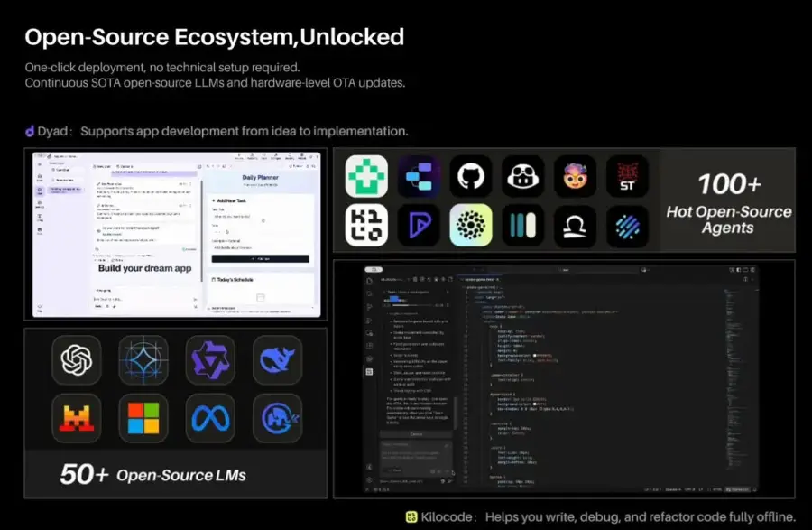Click the Cancel button in the Kilocode panel
This screenshot has width=812, height=530.
[416, 434]
